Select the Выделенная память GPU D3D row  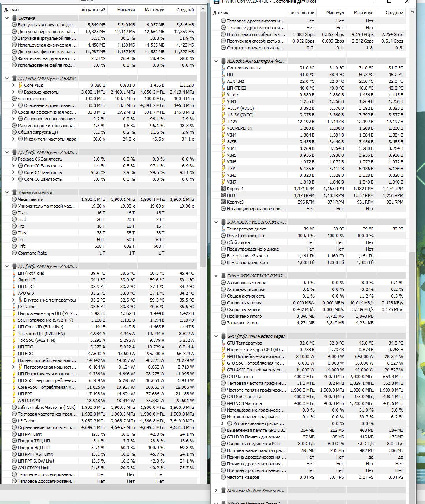point(309,430)
